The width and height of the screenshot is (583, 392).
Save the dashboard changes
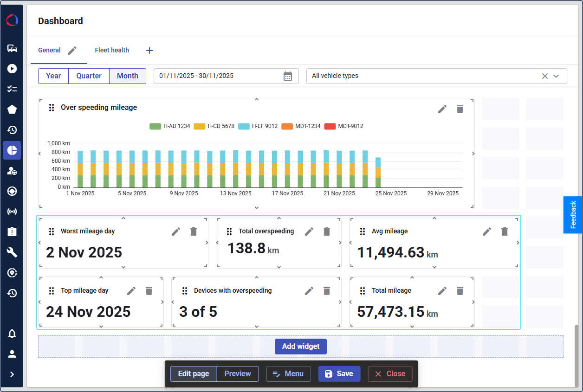(339, 374)
